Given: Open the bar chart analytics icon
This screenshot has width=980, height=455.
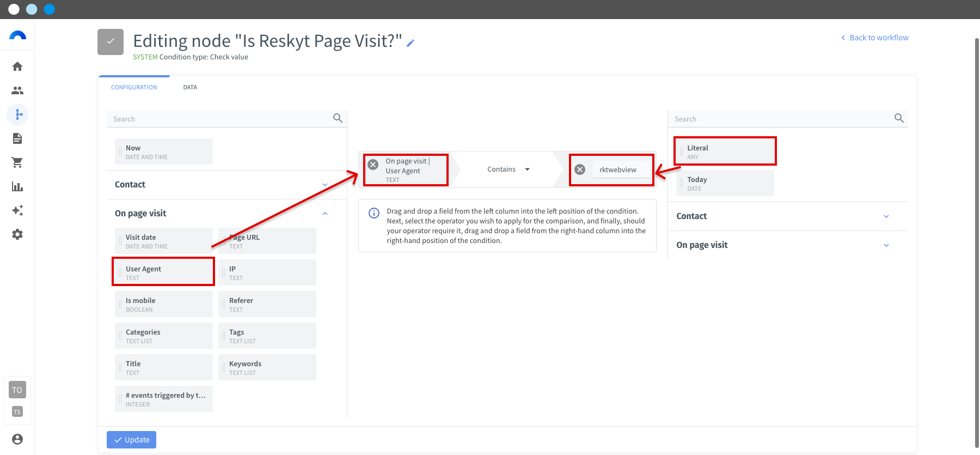Looking at the screenshot, I should 17,186.
